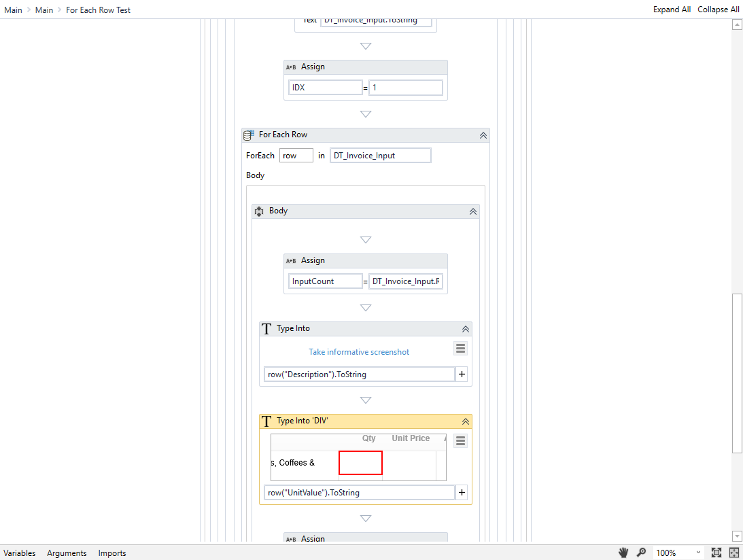Click the Take informative screenshot link
The image size is (743, 560).
coord(359,351)
